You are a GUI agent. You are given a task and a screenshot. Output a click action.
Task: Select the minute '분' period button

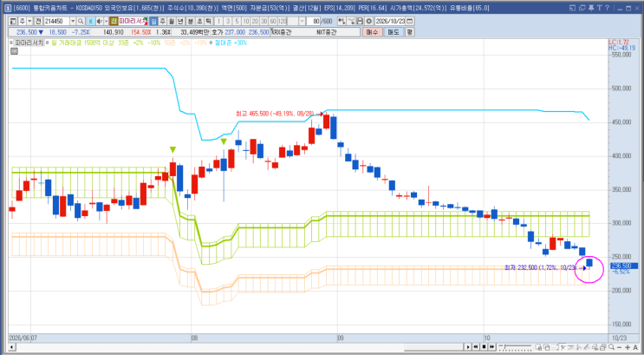click(191, 21)
